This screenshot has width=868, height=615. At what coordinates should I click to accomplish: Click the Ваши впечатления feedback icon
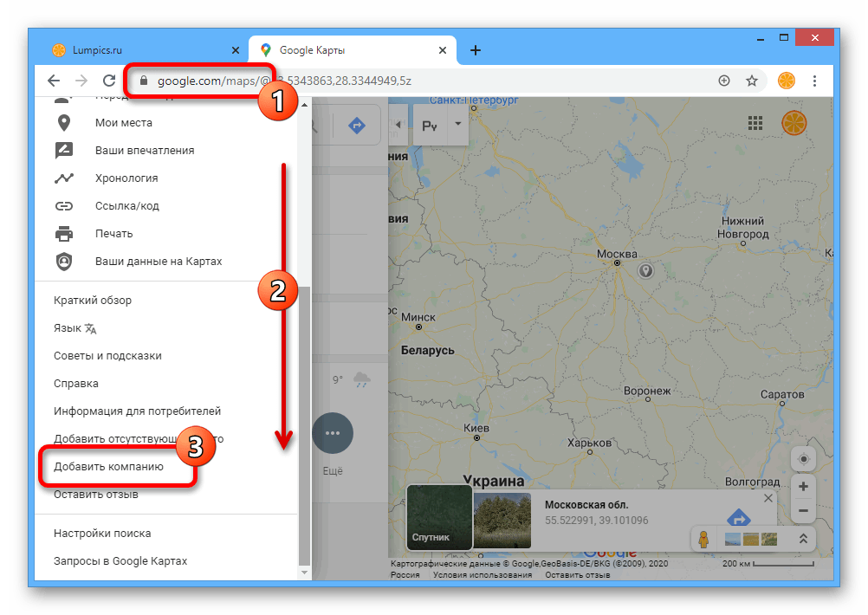click(64, 151)
